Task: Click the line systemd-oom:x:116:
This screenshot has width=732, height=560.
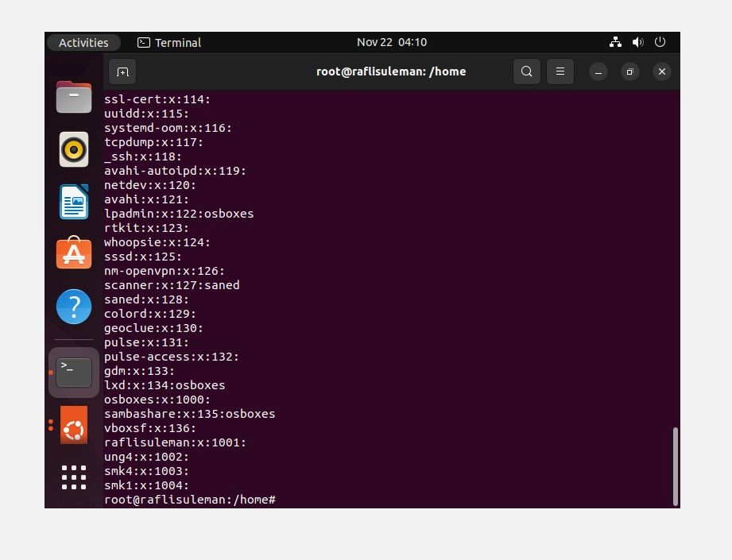Action: pyautogui.click(x=168, y=128)
